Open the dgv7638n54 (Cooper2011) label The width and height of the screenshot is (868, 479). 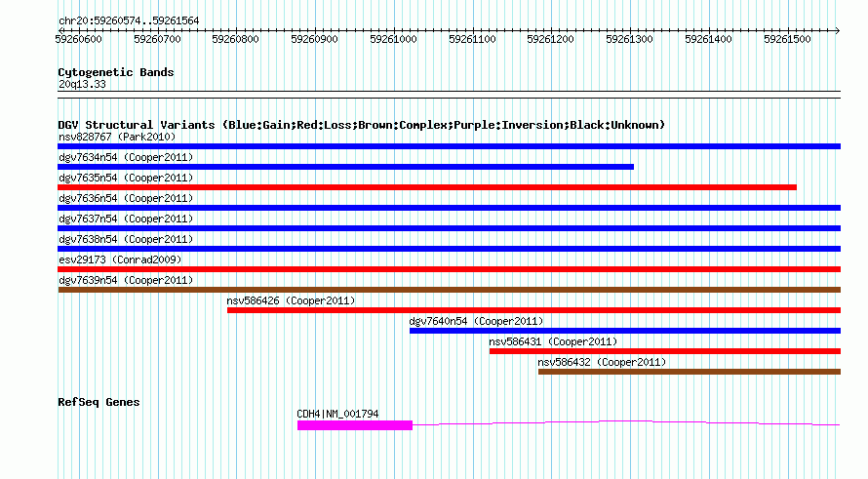point(126,239)
